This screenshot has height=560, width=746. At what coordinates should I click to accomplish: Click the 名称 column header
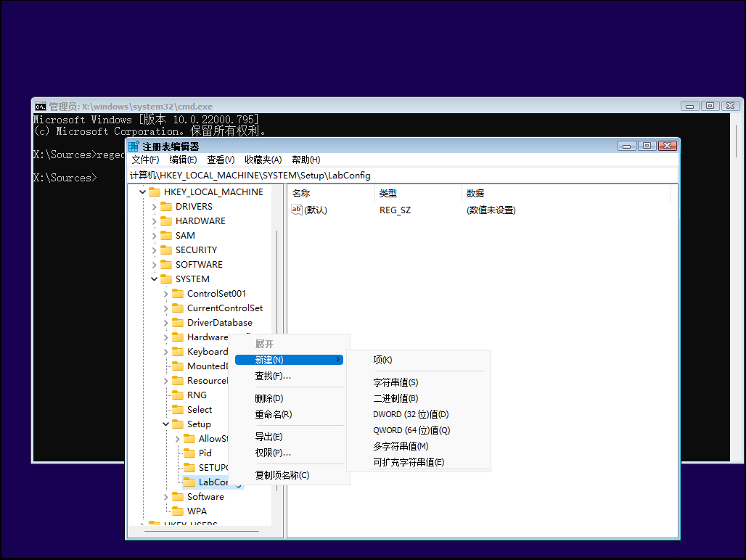click(x=332, y=194)
